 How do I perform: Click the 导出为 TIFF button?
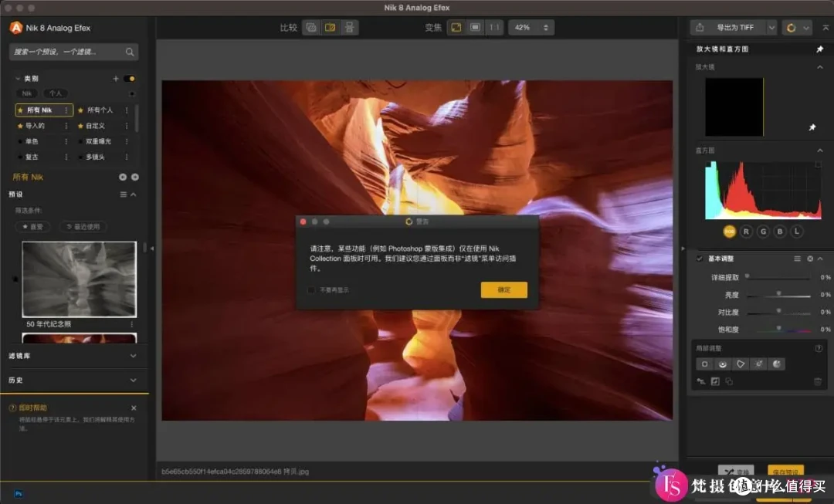coord(735,28)
